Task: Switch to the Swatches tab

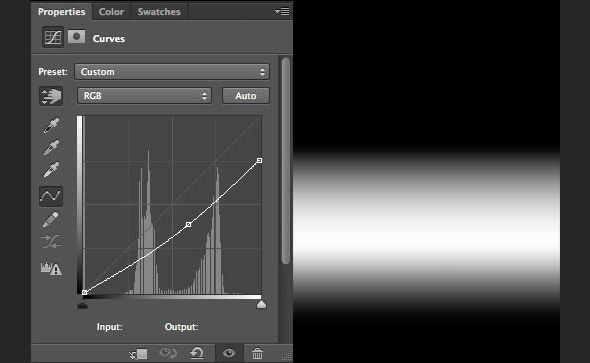Action: (x=159, y=12)
